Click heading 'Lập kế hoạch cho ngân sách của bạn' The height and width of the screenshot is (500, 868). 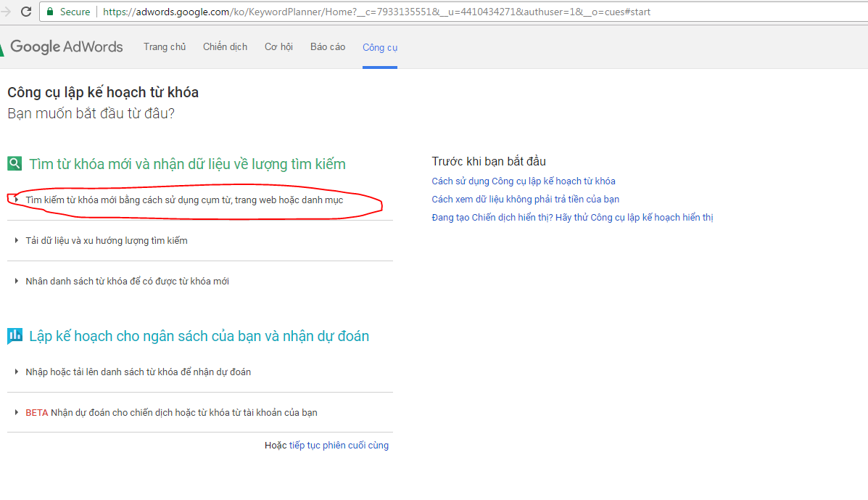point(199,336)
